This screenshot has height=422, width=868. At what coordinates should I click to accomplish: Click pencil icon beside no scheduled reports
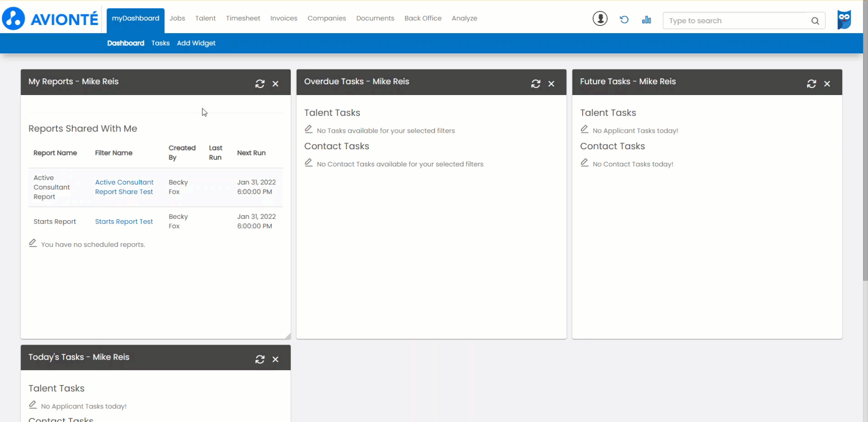point(33,243)
